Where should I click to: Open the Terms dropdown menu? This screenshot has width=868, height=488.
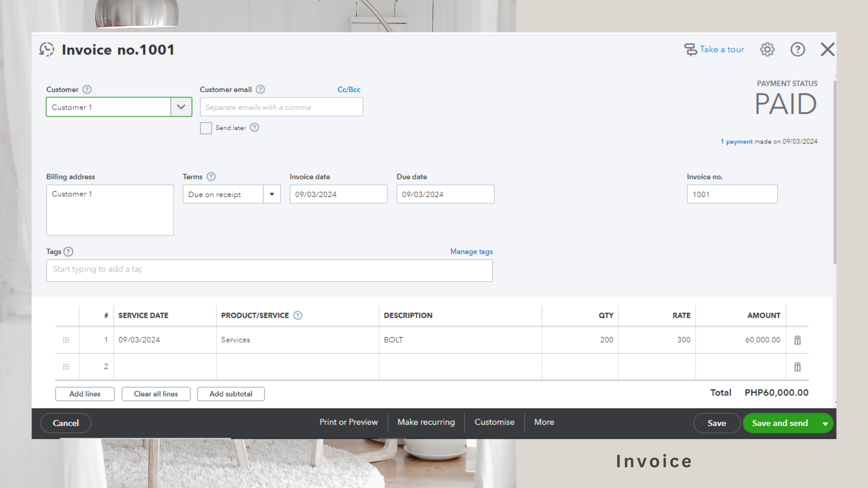(x=272, y=194)
